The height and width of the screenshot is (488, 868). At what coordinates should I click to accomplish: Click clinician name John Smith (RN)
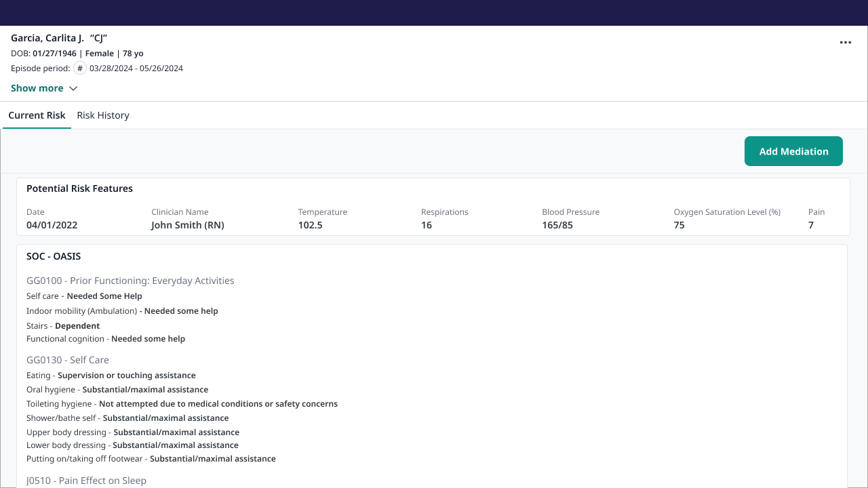188,225
